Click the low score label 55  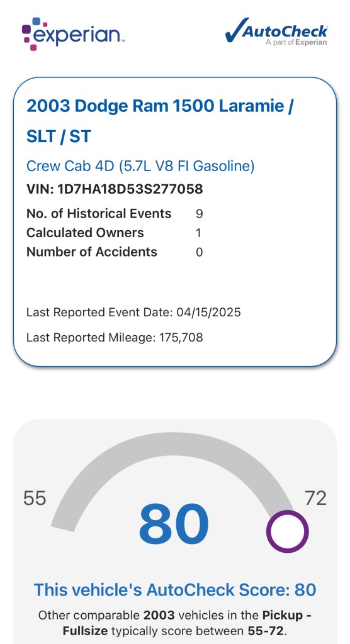[x=35, y=499]
